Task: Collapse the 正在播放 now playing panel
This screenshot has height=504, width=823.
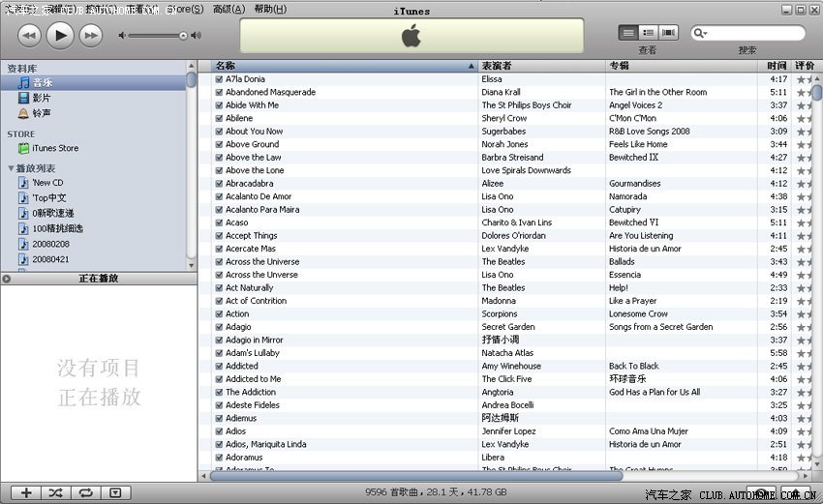Action: pos(7,279)
